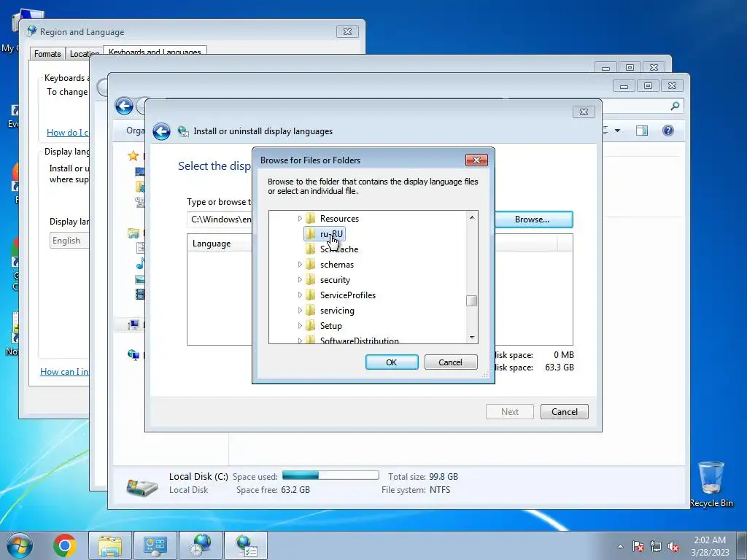Screen dimensions: 747x560
Task: Switch to Formats tab in Region and Language
Action: [47, 54]
